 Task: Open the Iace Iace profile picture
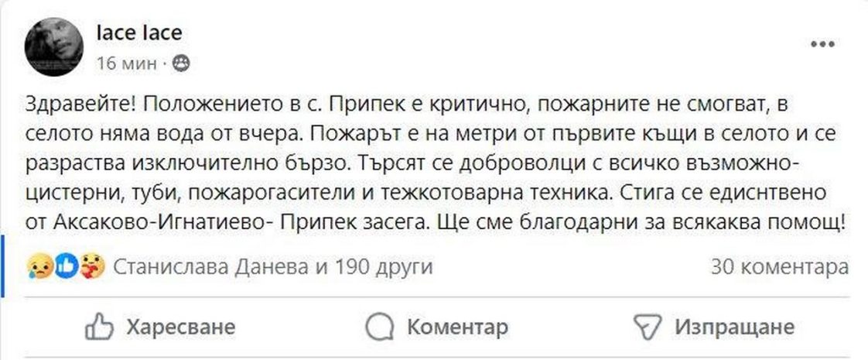[55, 45]
